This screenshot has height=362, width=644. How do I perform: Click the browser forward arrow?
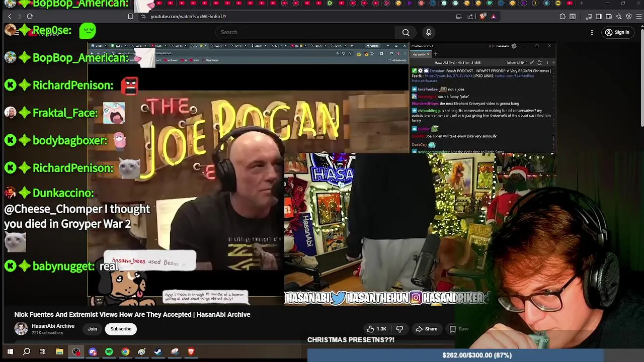click(20, 17)
